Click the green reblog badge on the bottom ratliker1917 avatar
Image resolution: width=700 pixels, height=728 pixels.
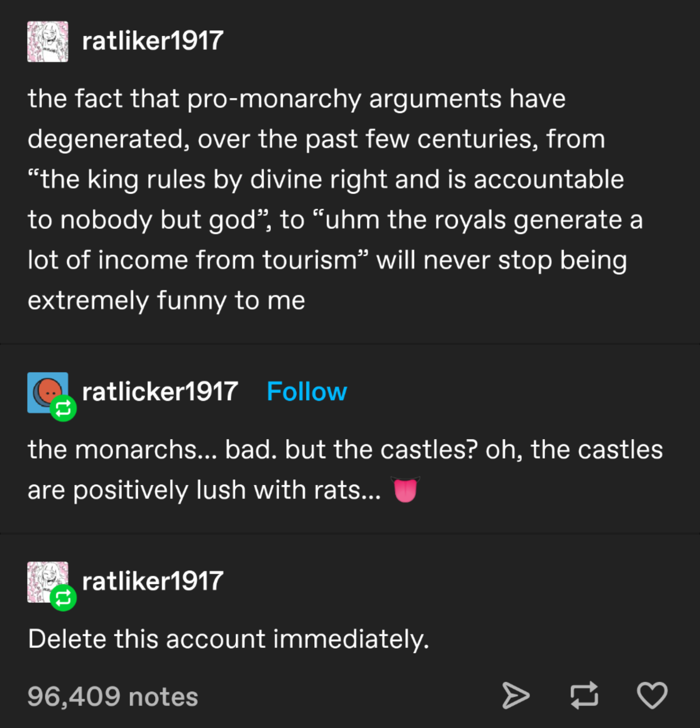63,598
